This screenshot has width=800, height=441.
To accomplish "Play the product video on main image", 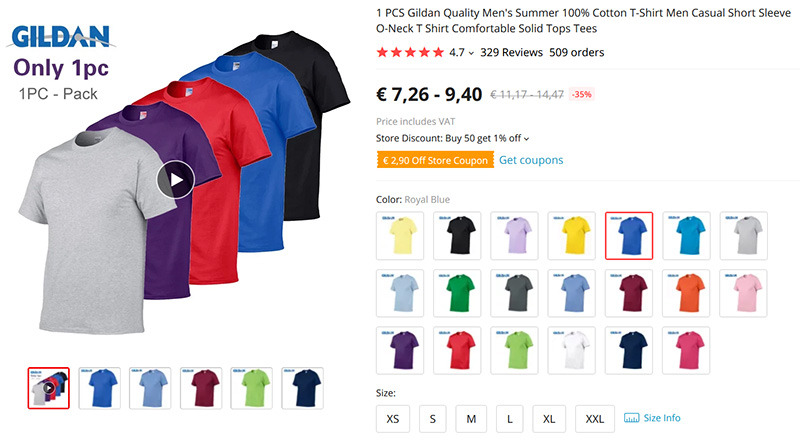I will [x=176, y=180].
